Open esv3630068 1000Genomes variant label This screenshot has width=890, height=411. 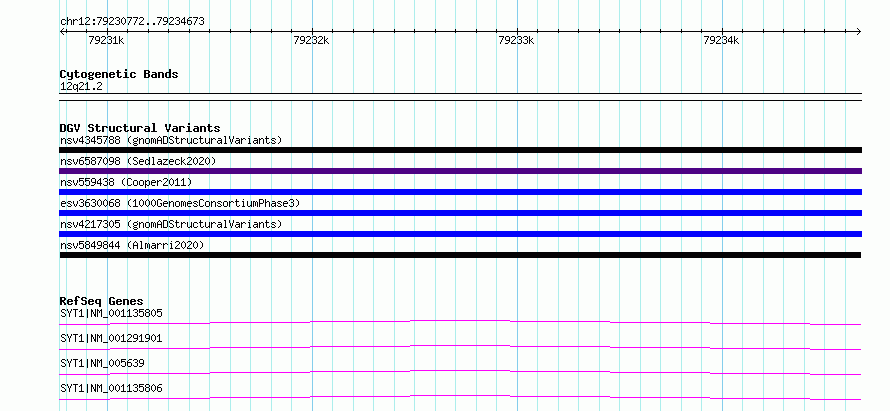pyautogui.click(x=180, y=203)
